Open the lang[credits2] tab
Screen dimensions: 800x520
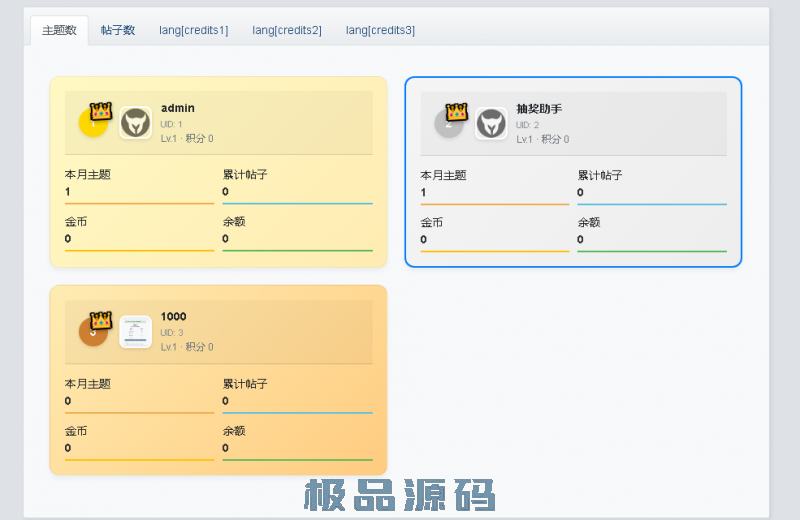tap(287, 31)
